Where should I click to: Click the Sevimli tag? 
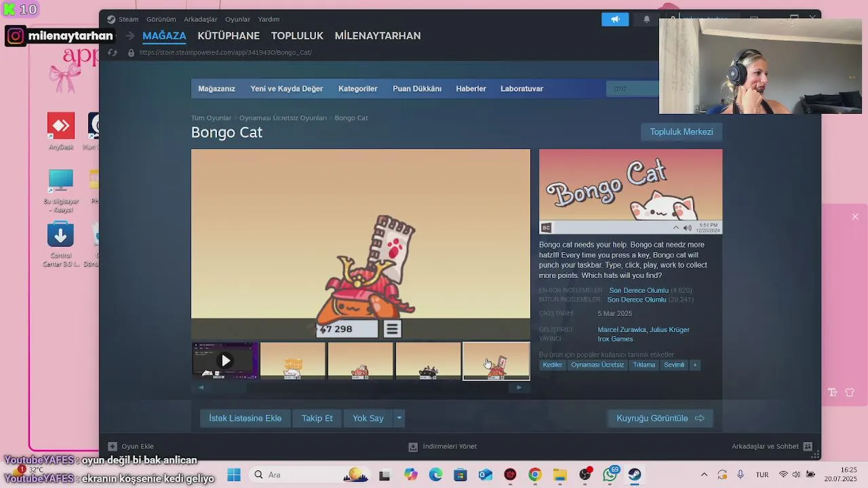point(674,365)
